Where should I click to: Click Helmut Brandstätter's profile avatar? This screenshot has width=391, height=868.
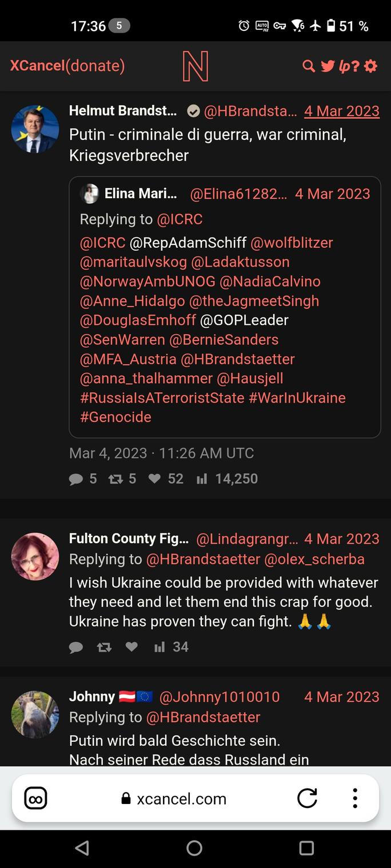[x=35, y=129]
